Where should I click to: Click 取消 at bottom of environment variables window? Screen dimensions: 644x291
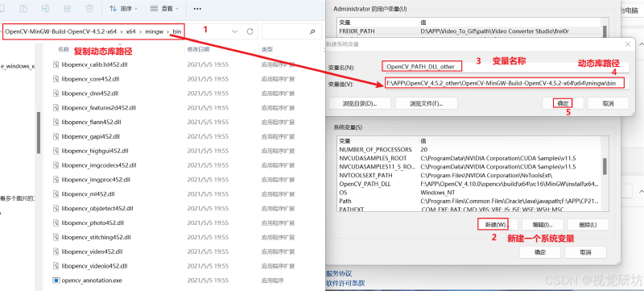point(586,252)
